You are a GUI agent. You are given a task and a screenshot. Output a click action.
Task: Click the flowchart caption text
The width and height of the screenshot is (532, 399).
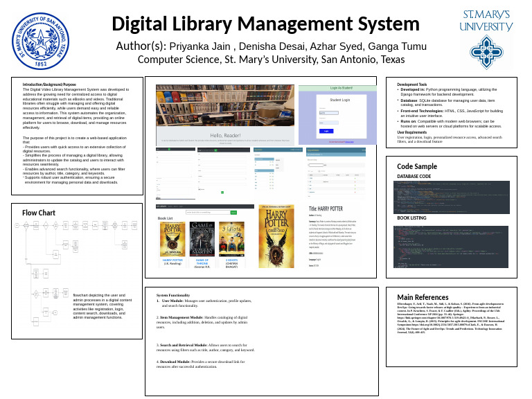(103, 306)
